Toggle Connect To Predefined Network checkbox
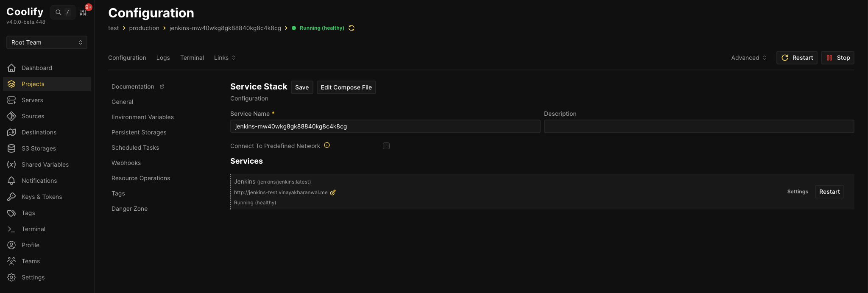 [386, 146]
